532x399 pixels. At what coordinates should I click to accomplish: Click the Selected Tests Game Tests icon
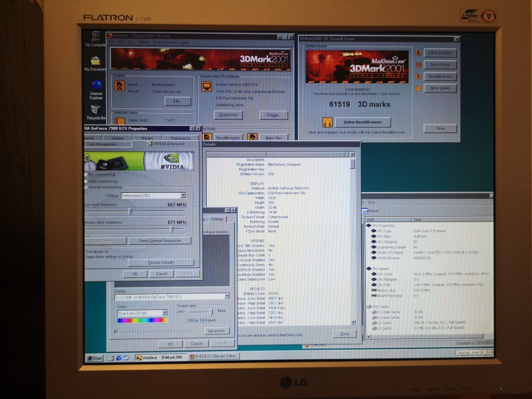[120, 121]
